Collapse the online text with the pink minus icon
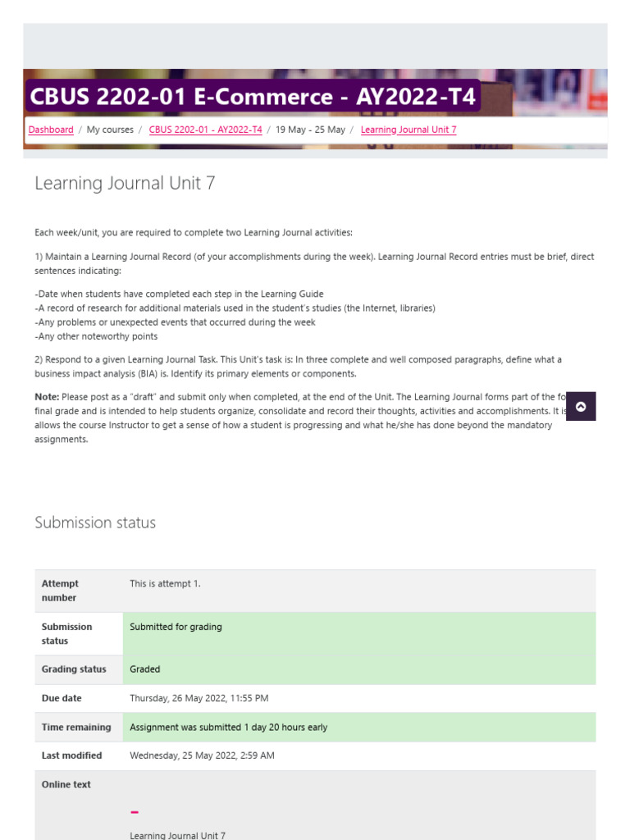The width and height of the screenshot is (630, 840). click(135, 812)
